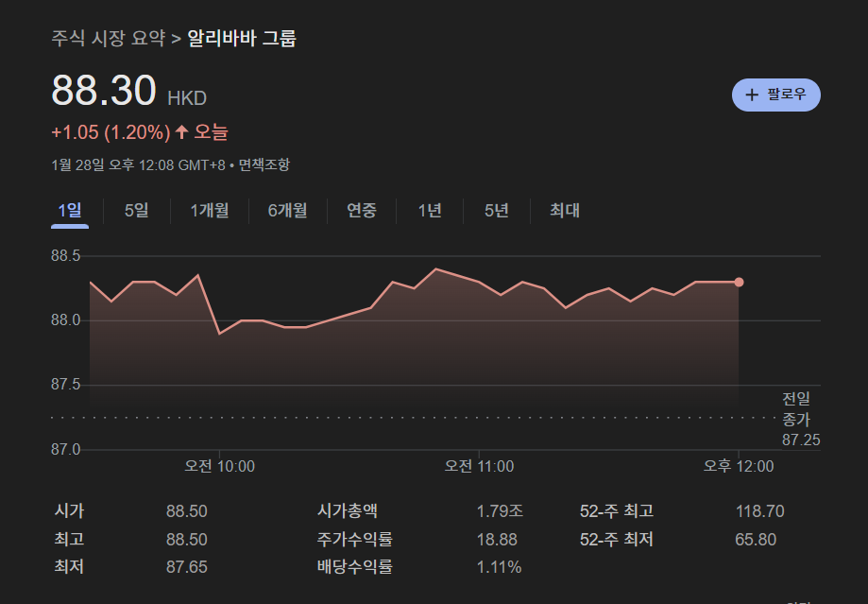This screenshot has width=868, height=604.
Task: Click the 52-주 최고 value 118.70
Action: point(760,511)
